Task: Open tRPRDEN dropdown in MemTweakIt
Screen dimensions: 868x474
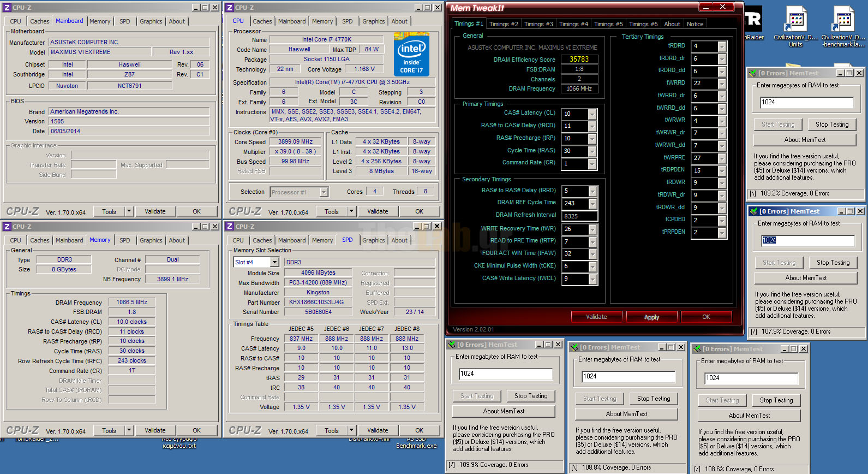Action: [x=722, y=233]
